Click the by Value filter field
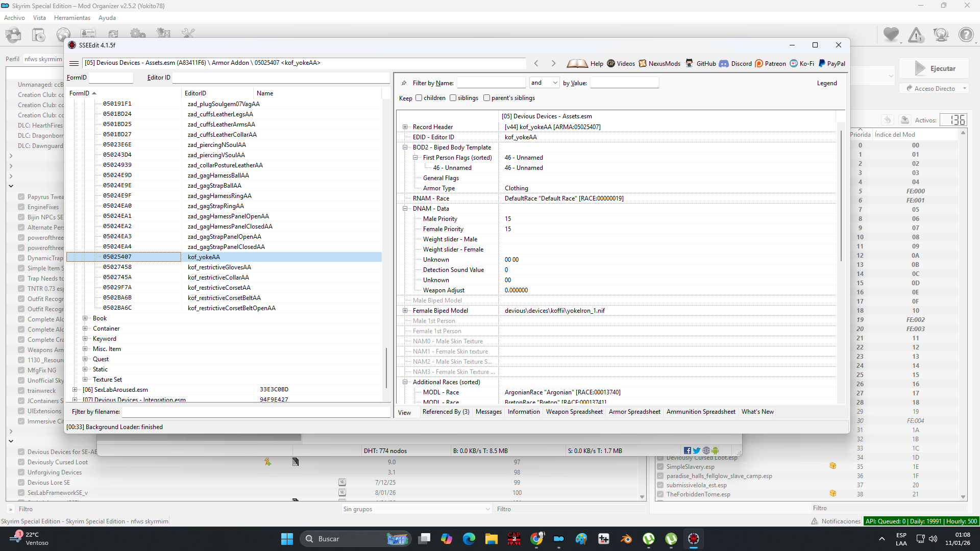The width and height of the screenshot is (980, 551). click(x=624, y=83)
